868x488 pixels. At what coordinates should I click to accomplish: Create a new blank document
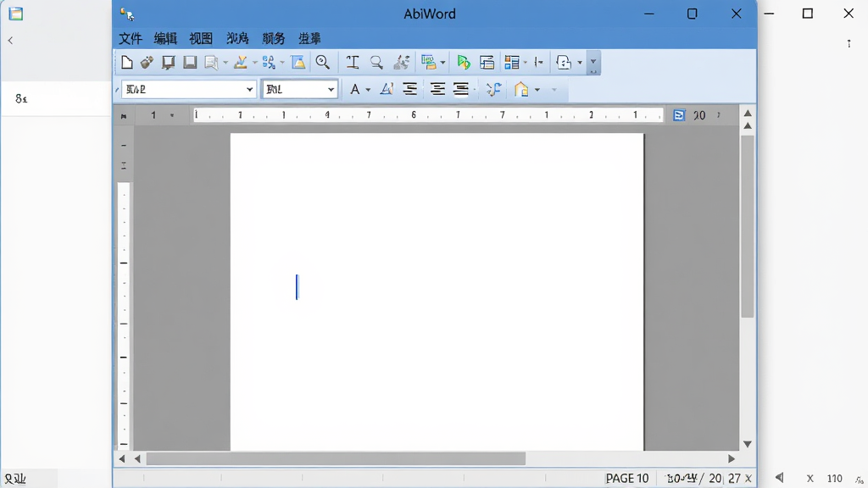pos(127,63)
